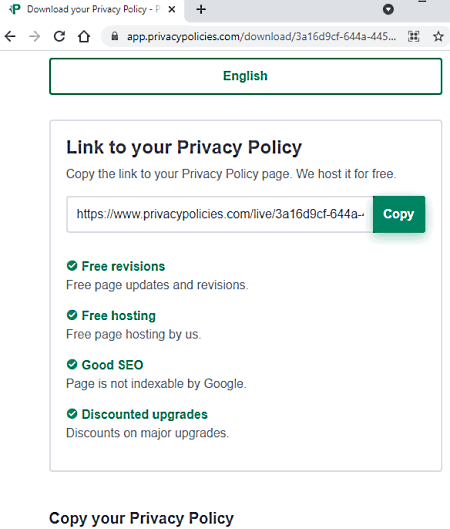Click inside the privacy policy URL field
Screen dimensions: 450x529
click(x=220, y=214)
